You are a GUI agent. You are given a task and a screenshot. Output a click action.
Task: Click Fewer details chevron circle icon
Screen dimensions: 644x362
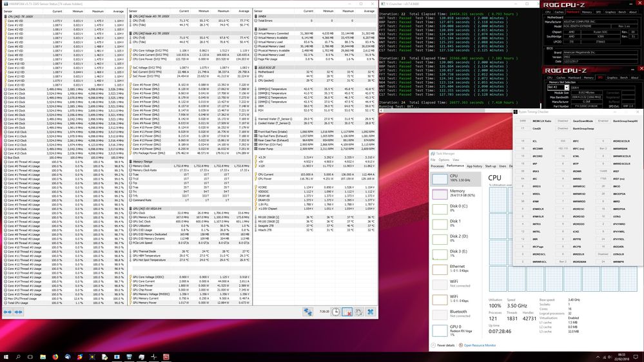(433, 345)
